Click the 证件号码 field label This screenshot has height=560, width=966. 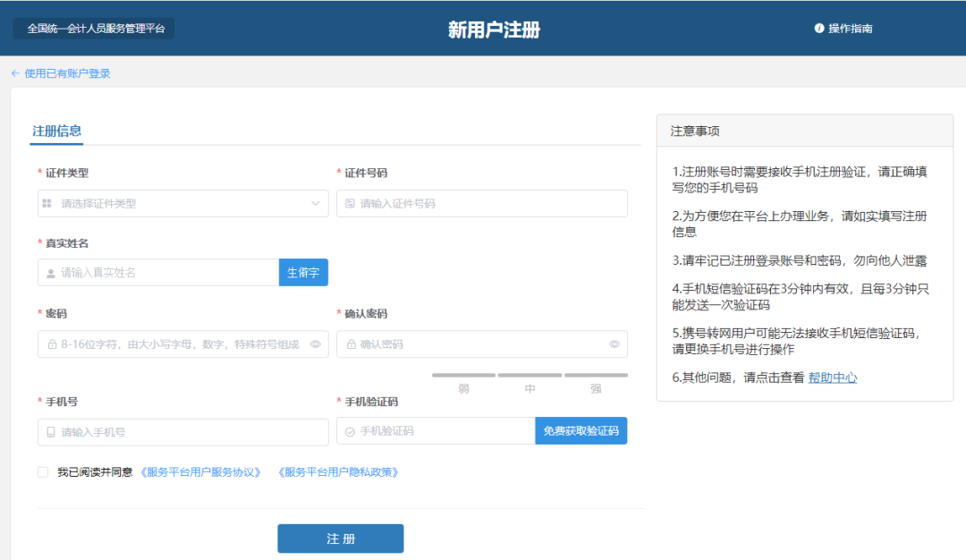point(365,174)
